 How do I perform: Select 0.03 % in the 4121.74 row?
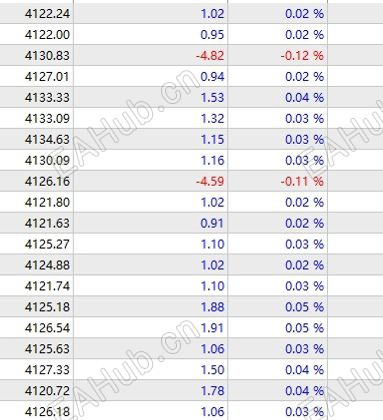click(304, 286)
